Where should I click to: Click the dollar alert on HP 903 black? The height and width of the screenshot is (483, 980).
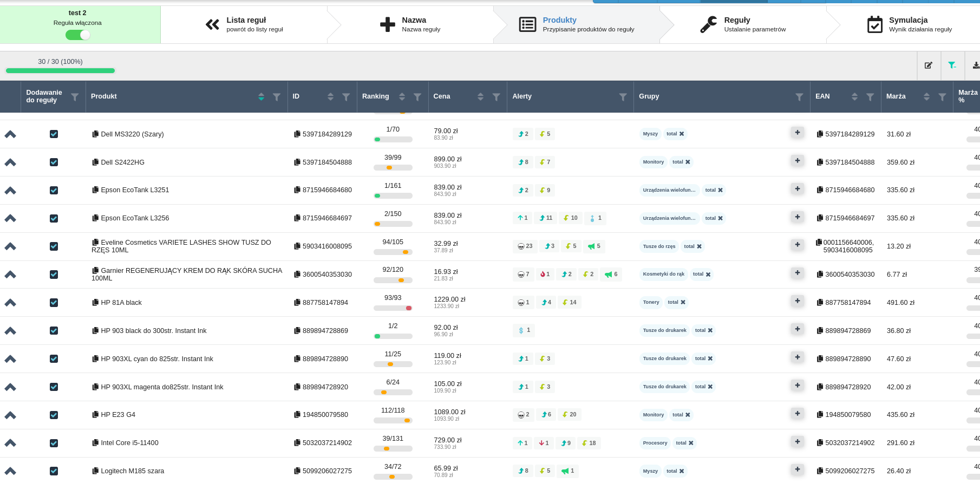[524, 330]
